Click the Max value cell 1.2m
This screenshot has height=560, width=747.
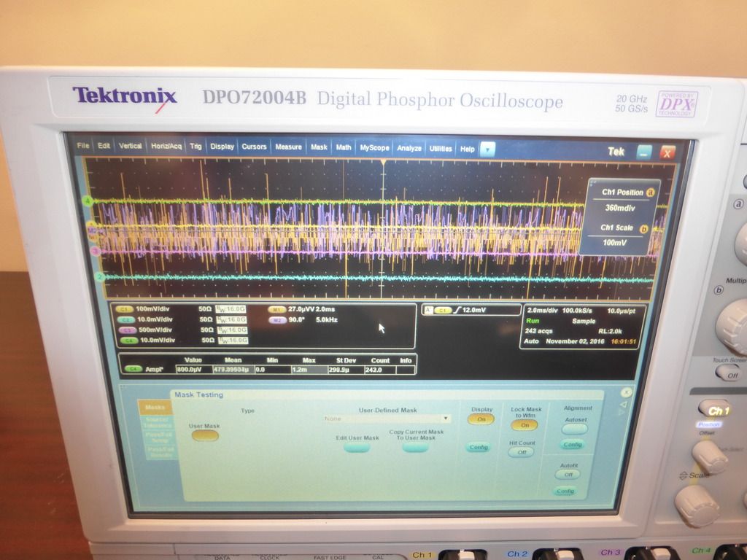click(309, 370)
